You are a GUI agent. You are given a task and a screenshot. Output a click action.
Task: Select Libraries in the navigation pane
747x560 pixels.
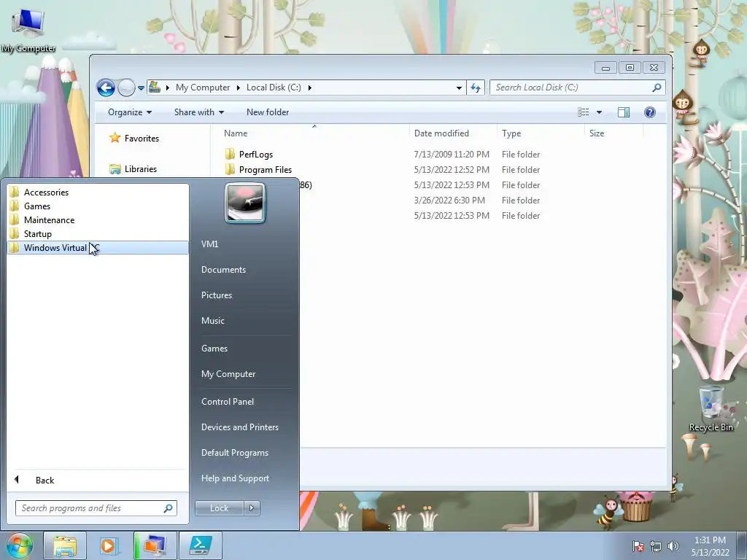pos(140,169)
